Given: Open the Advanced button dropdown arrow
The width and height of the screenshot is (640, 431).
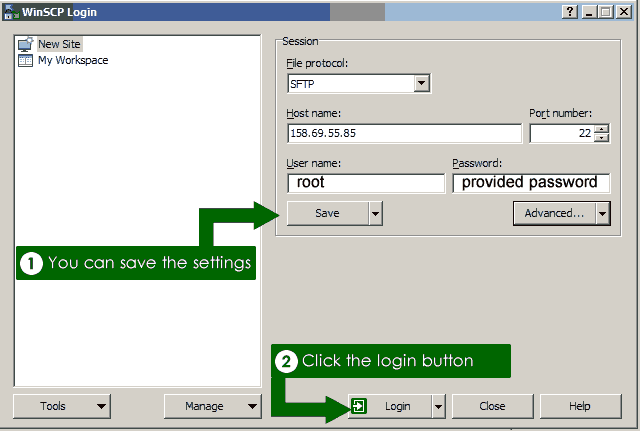Looking at the screenshot, I should 602,213.
